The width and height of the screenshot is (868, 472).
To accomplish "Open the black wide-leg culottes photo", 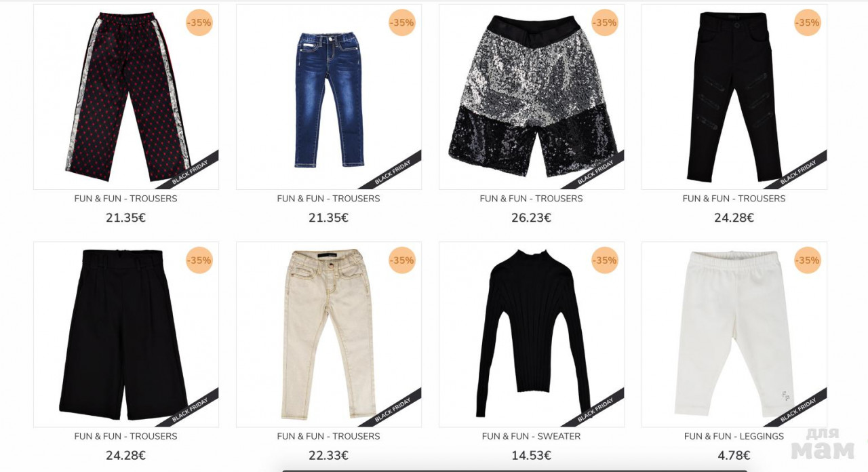I will tap(126, 334).
